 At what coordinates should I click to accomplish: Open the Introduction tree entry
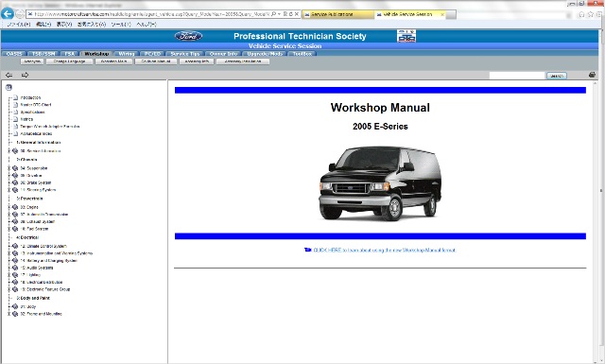(30, 97)
